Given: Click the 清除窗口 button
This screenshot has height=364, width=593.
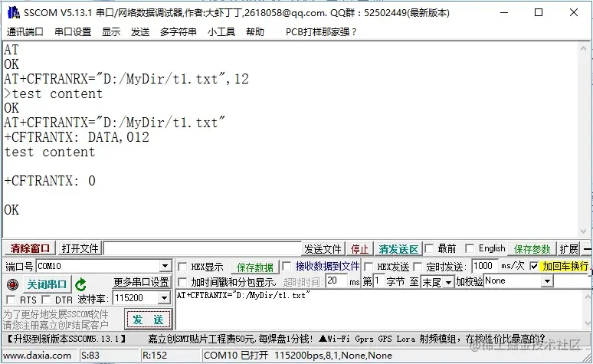Looking at the screenshot, I should (x=30, y=248).
